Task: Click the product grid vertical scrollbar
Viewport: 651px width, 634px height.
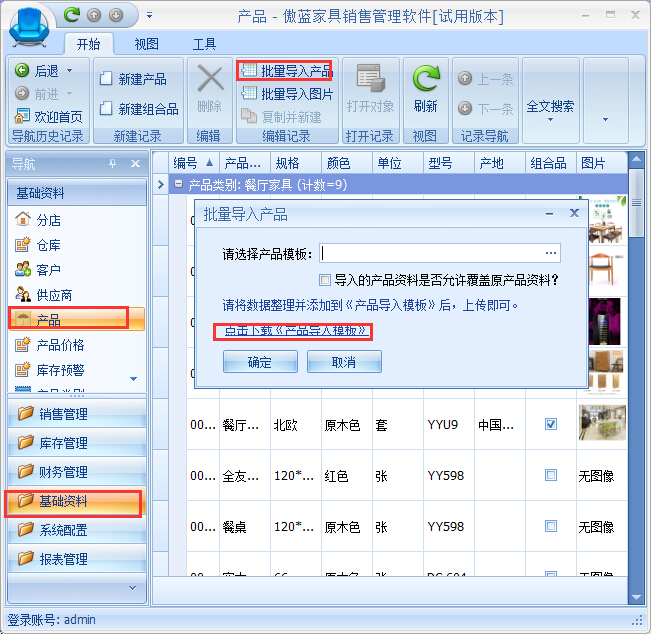Action: pos(637,400)
